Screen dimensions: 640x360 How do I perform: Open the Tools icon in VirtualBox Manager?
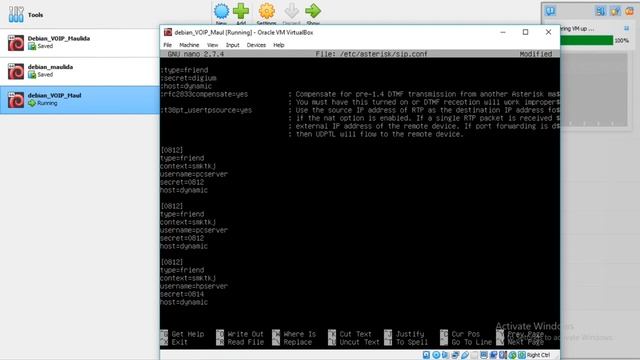(x=16, y=14)
